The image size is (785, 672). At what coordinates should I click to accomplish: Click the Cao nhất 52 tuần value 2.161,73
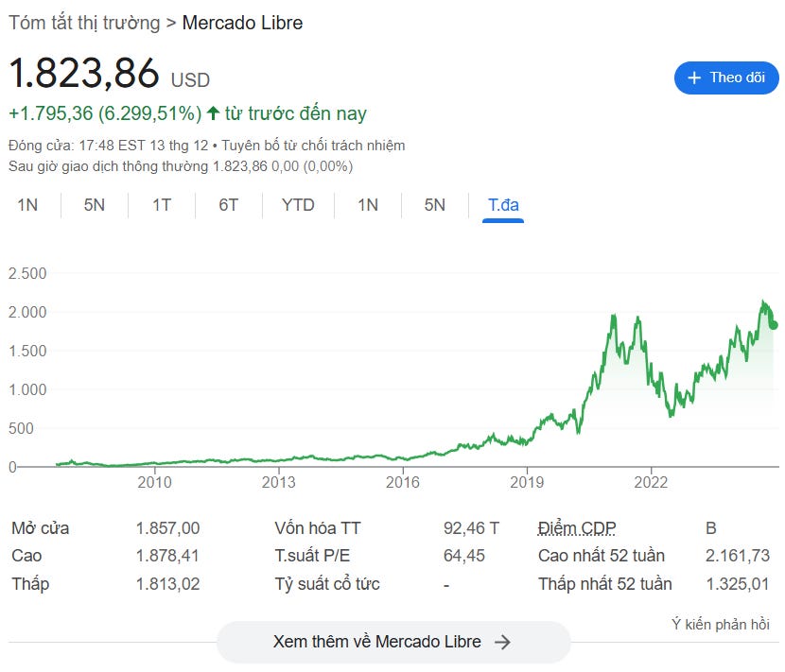(x=738, y=556)
